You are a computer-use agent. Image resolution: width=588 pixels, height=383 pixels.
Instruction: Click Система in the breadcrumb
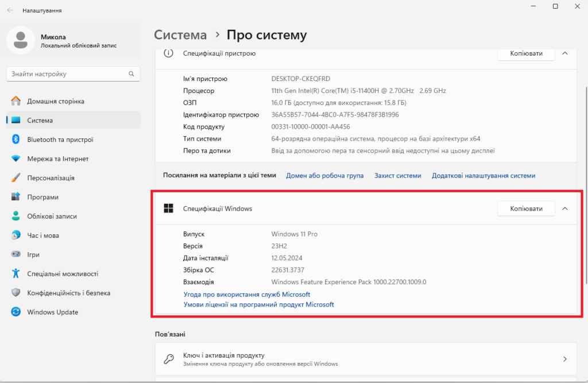point(180,35)
